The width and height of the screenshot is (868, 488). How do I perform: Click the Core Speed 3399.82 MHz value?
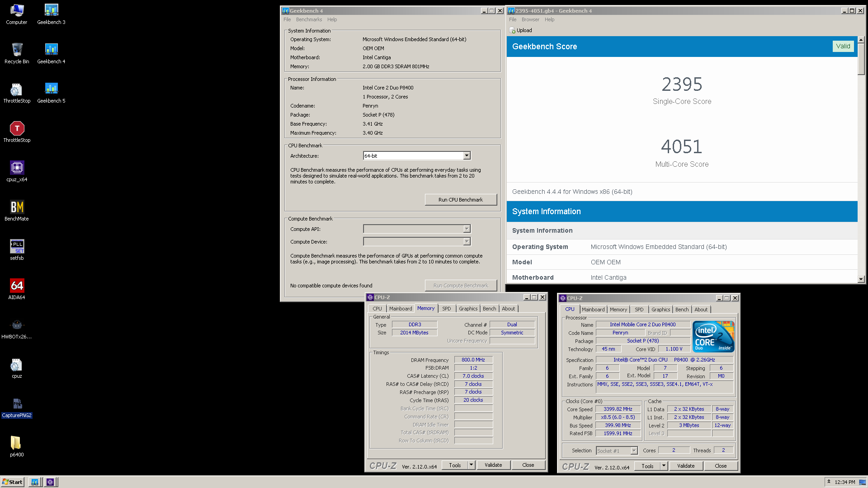click(618, 409)
